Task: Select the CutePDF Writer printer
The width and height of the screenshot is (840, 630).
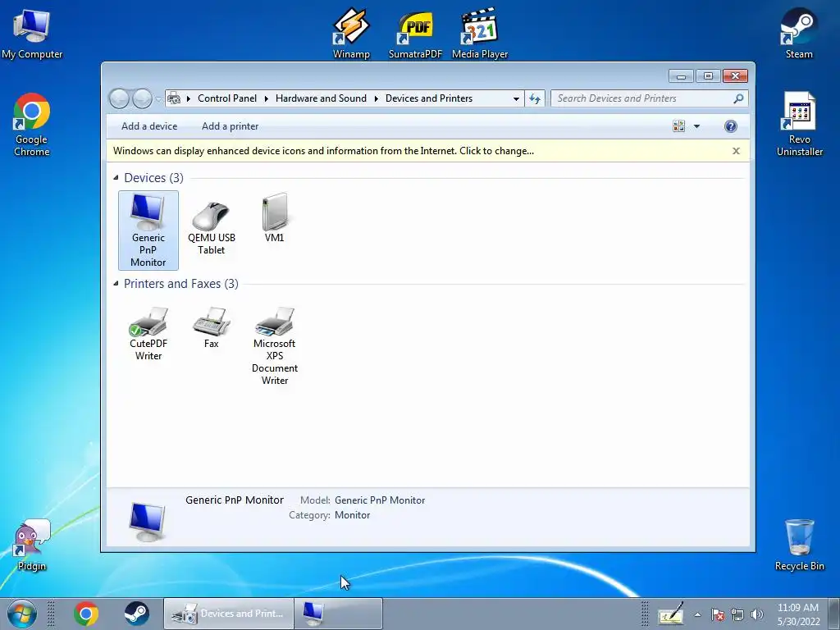Action: (x=148, y=335)
